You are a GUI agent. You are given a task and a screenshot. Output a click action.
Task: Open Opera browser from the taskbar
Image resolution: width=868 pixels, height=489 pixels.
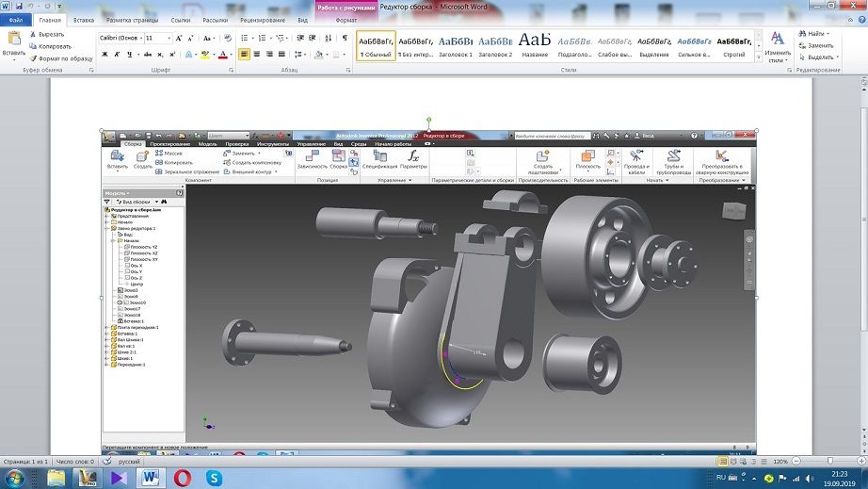[x=181, y=478]
